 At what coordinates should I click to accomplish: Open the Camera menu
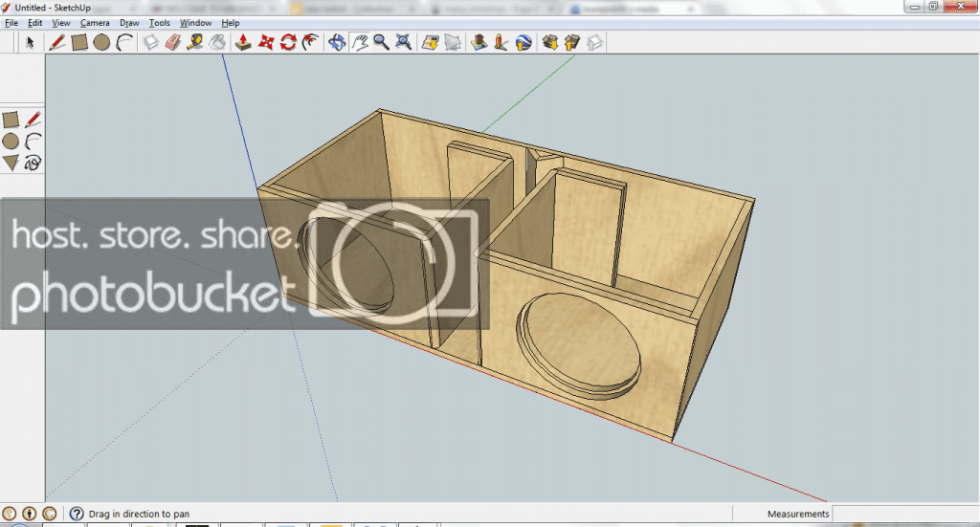point(95,23)
